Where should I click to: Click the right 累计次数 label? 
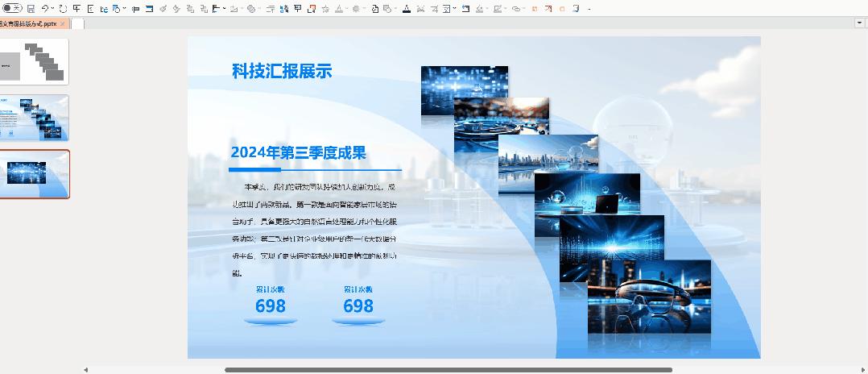[358, 289]
